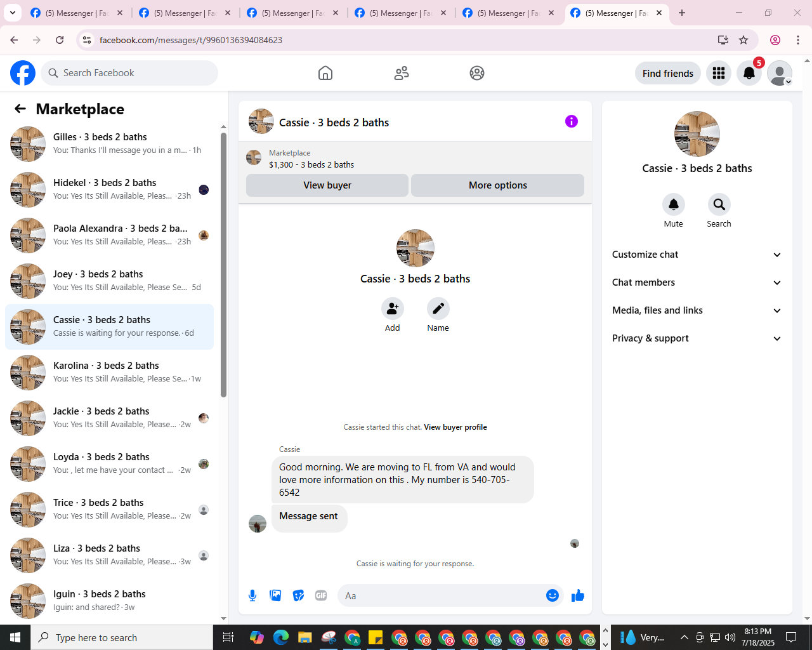The width and height of the screenshot is (812, 650).
Task: Open Chrome profile icon in toolbar
Action: 775,40
